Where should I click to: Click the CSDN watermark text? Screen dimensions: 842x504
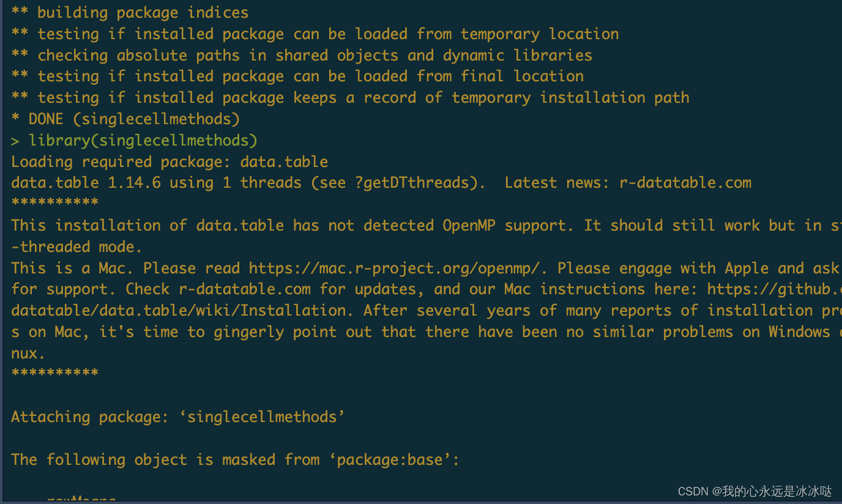coord(755,491)
